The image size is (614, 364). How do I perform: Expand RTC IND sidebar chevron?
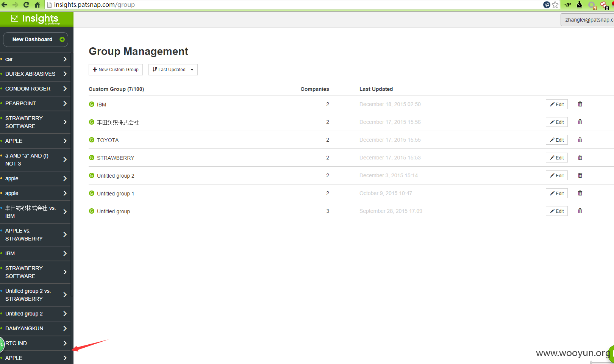pyautogui.click(x=65, y=343)
